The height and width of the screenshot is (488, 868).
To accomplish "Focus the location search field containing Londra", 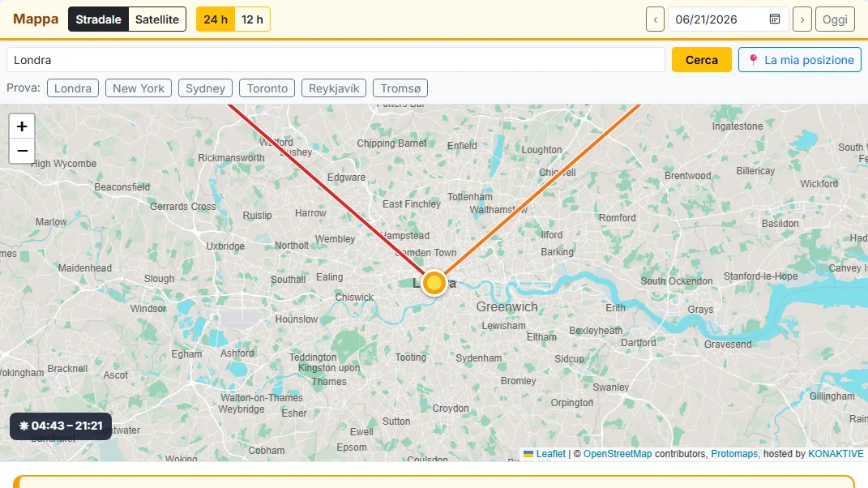I will pos(336,60).
